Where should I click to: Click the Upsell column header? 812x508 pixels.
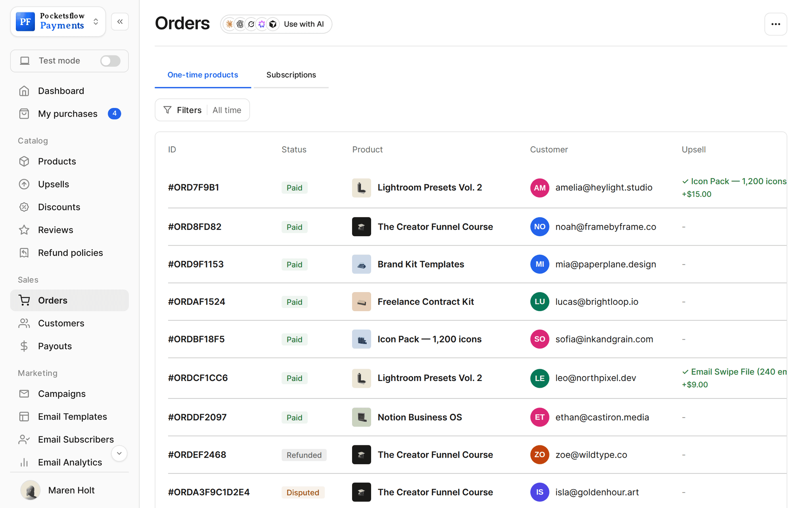pyautogui.click(x=693, y=150)
